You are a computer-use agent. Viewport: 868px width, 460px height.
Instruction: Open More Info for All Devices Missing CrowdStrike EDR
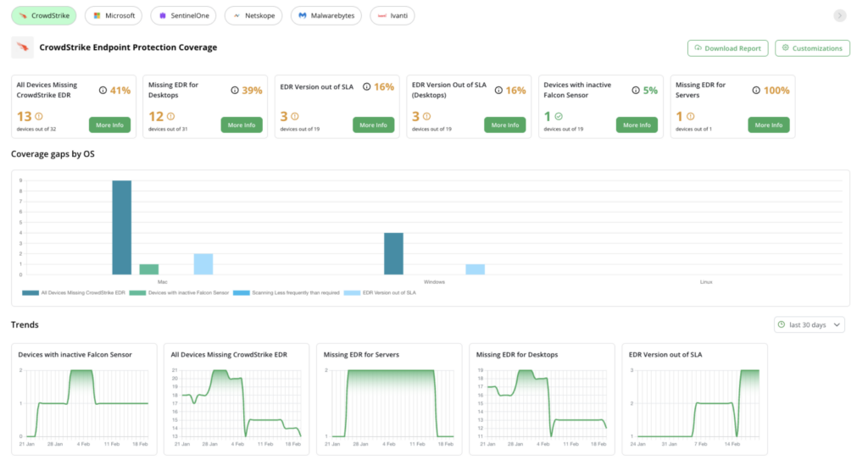click(109, 125)
